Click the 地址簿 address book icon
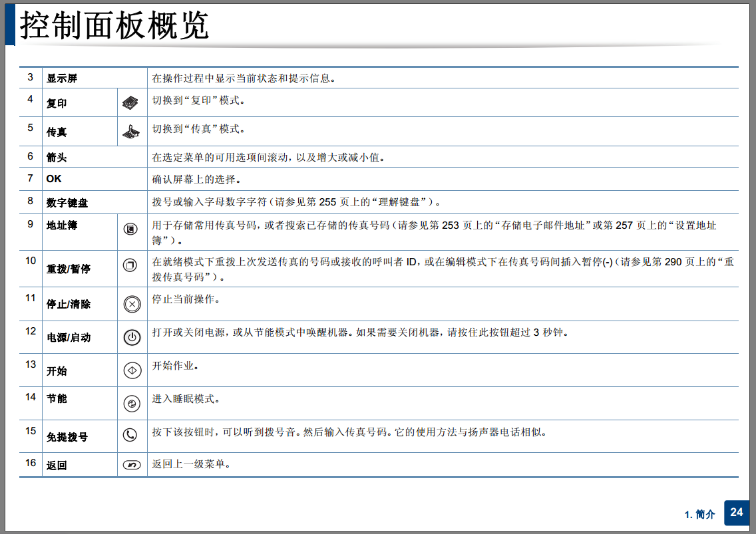The image size is (756, 534). (x=130, y=229)
